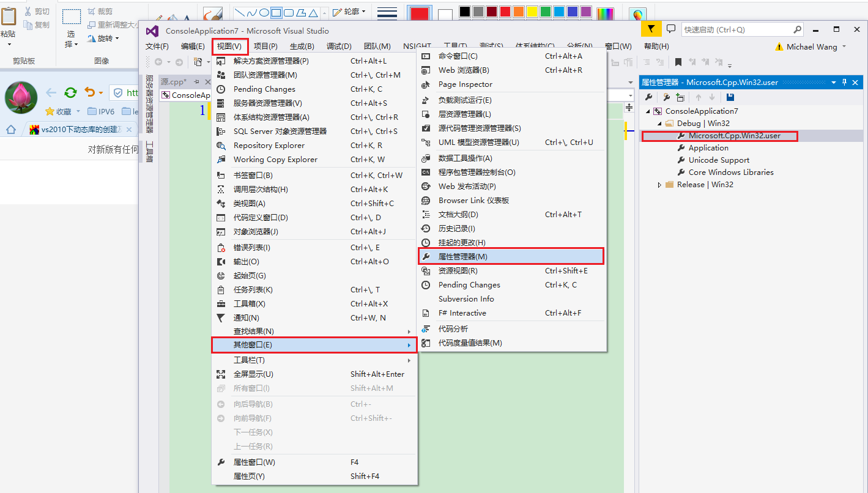868x493 pixels.
Task: Open the Michael Wang account dropdown
Action: [x=844, y=46]
